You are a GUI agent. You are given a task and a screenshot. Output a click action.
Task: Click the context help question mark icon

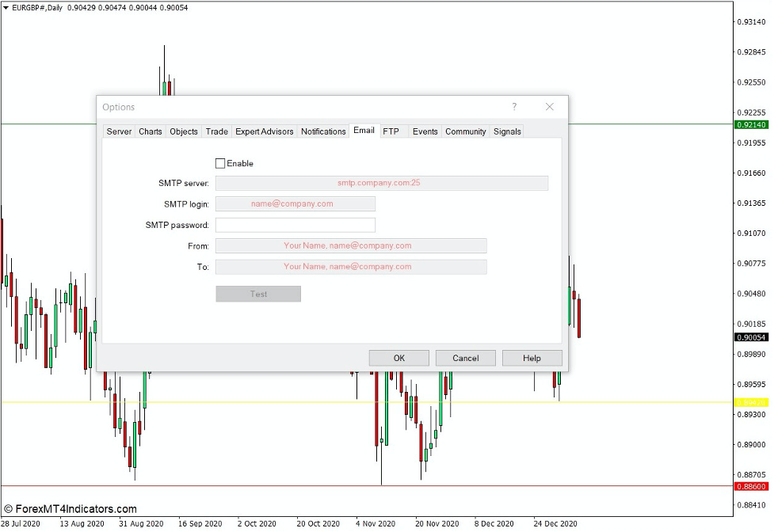[x=513, y=106]
